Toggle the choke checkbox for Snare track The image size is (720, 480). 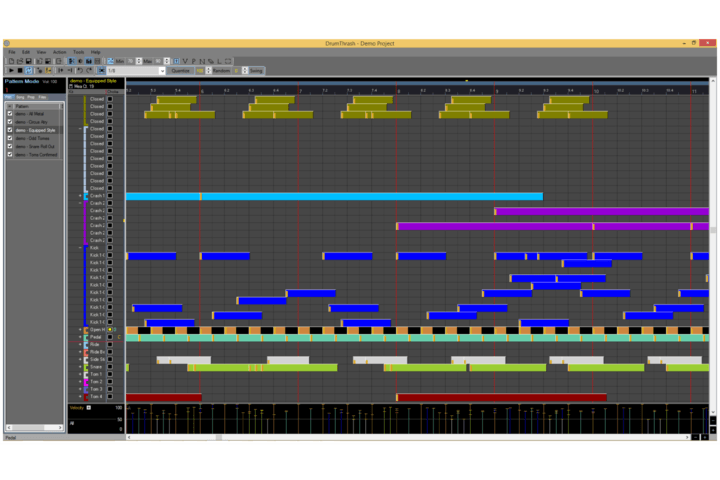pyautogui.click(x=110, y=367)
